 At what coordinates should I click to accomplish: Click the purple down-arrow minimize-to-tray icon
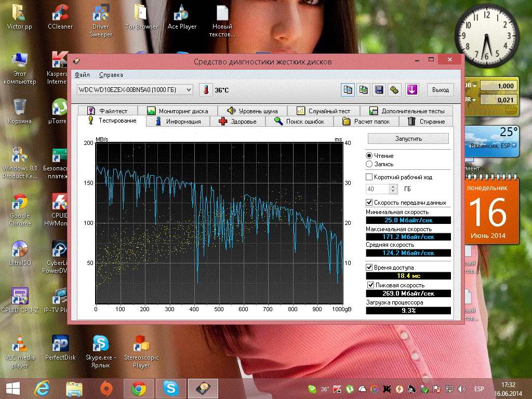412,90
